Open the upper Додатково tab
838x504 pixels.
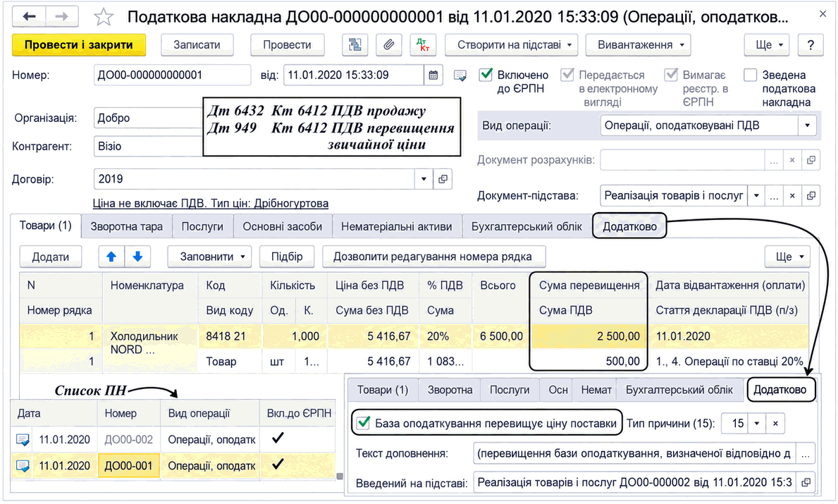coord(629,226)
